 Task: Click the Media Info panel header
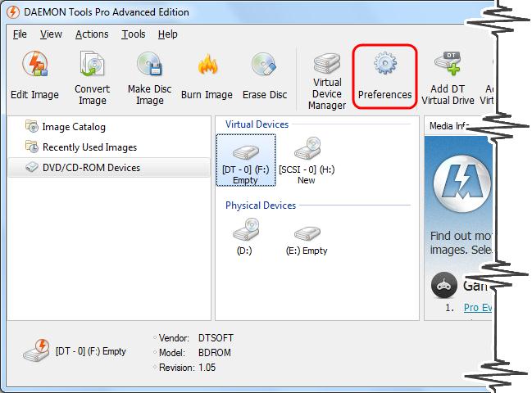[x=448, y=126]
